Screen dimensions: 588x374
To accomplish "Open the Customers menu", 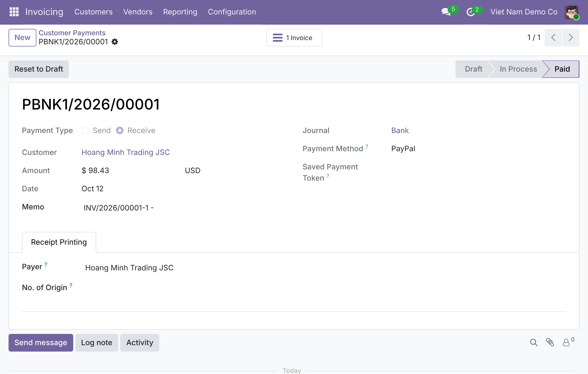I will click(x=93, y=12).
